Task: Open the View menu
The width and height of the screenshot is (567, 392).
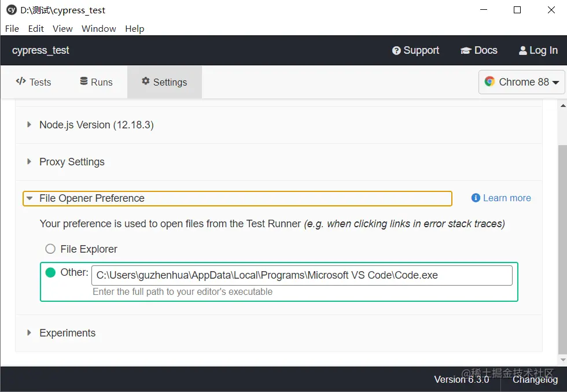Action: 62,28
